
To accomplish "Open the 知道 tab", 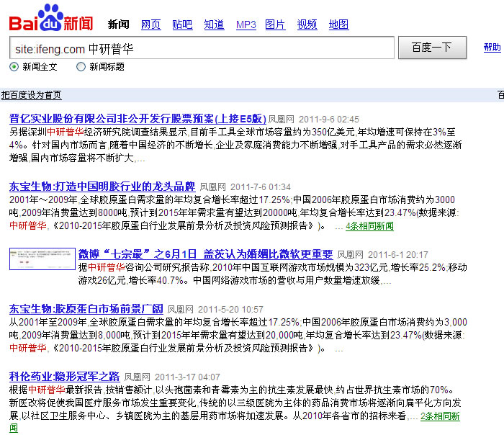I will [214, 24].
